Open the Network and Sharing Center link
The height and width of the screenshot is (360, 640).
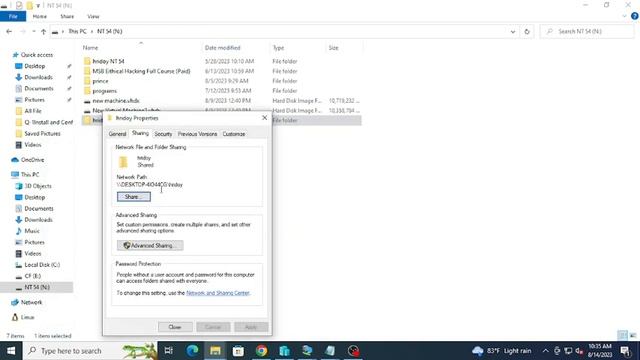click(218, 293)
